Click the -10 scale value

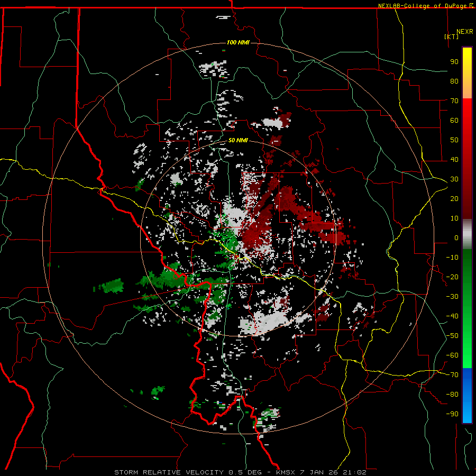click(452, 258)
